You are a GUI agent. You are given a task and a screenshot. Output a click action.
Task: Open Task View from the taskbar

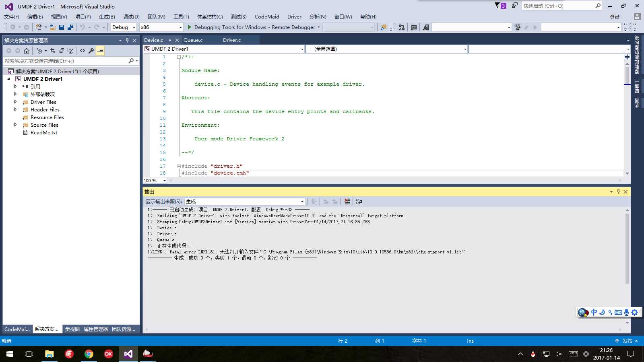click(29, 354)
